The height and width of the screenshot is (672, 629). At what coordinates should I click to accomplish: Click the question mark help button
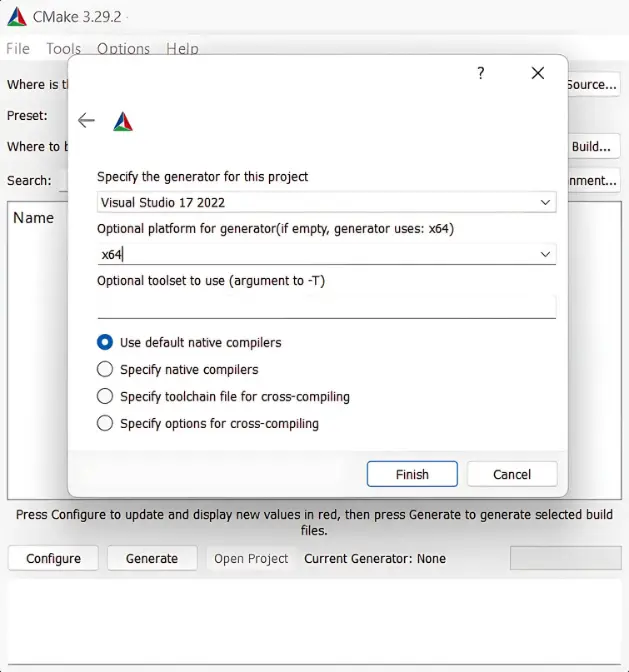[x=480, y=73]
